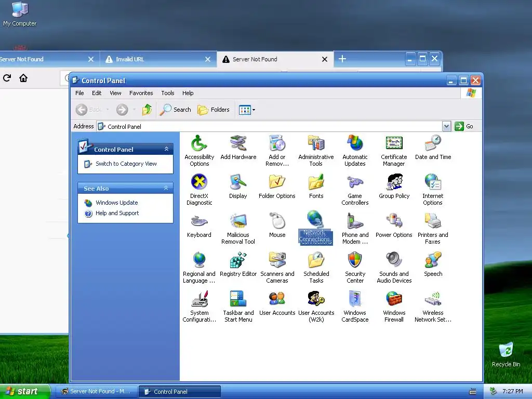Open the Views dropdown button

pos(247,110)
